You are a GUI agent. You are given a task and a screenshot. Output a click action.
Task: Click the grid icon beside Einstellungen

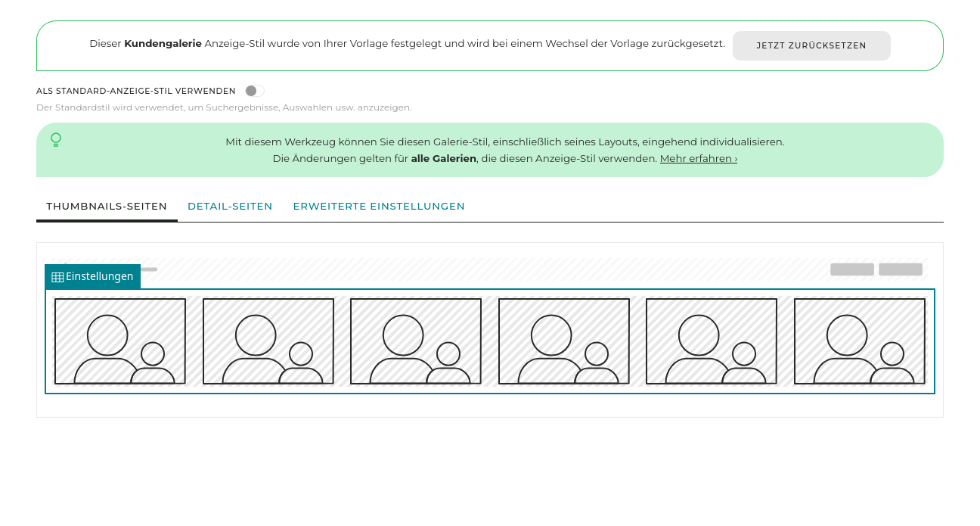(57, 277)
